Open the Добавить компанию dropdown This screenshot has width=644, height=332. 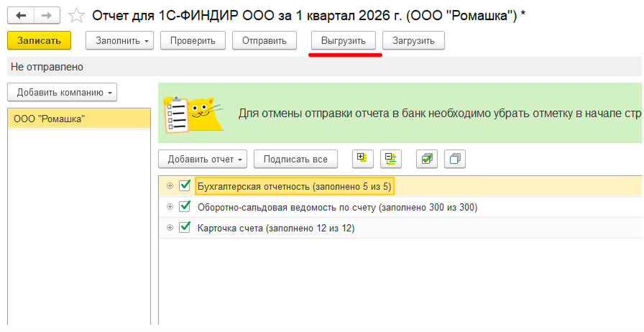pyautogui.click(x=62, y=93)
